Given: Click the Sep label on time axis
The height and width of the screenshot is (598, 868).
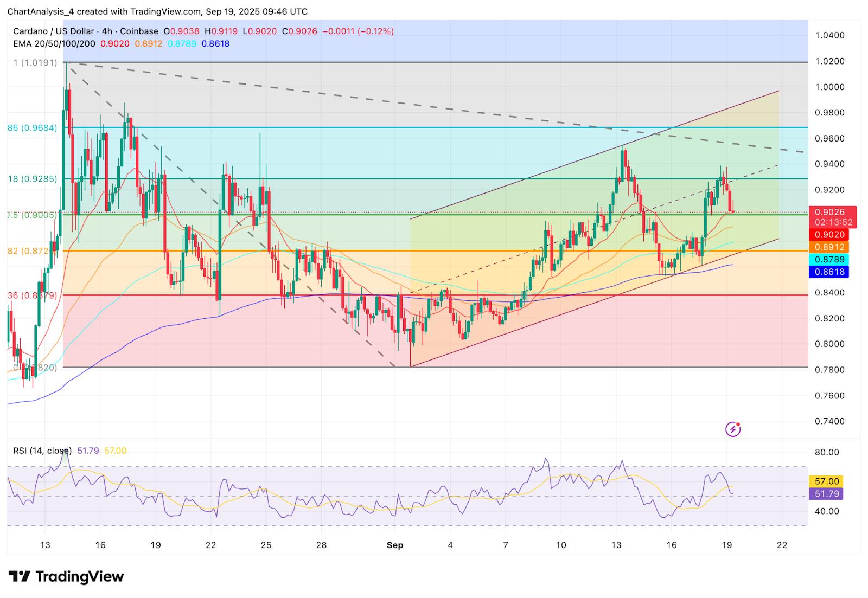Looking at the screenshot, I should tap(395, 545).
